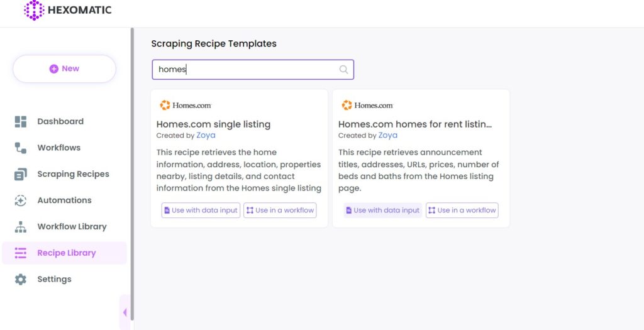Click the Automations circular icon
Image resolution: width=644 pixels, height=330 pixels.
(x=21, y=201)
